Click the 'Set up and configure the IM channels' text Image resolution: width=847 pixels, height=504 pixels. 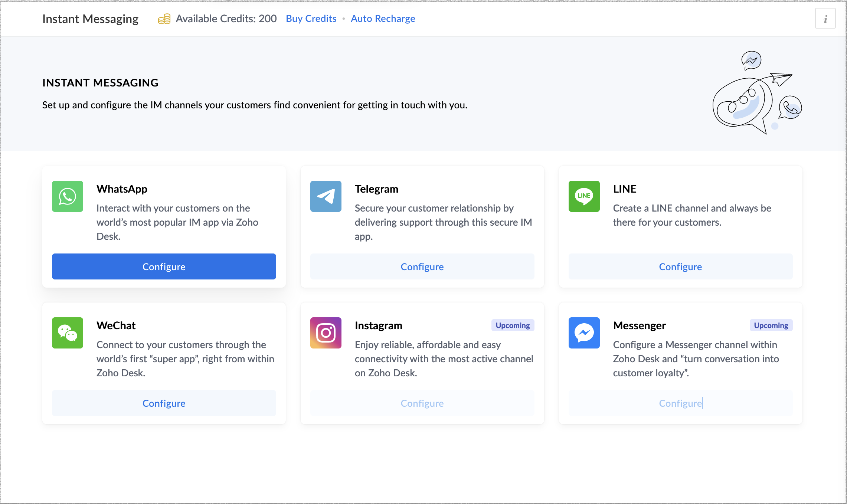[255, 105]
